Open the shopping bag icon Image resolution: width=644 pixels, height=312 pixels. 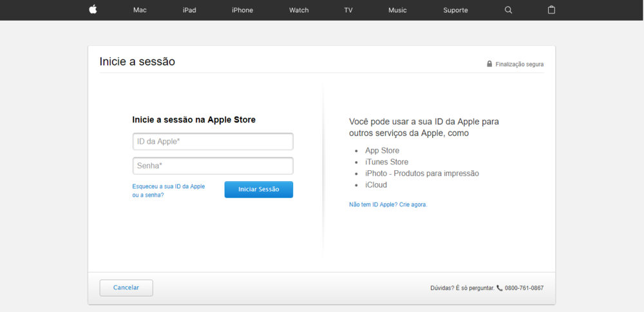(x=551, y=10)
